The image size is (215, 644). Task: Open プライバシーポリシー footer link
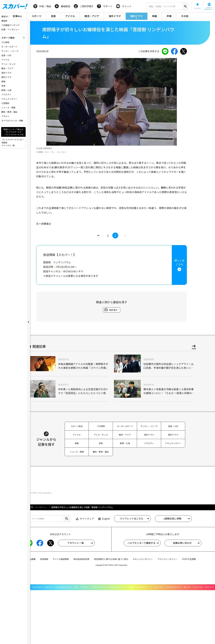[167, 559]
